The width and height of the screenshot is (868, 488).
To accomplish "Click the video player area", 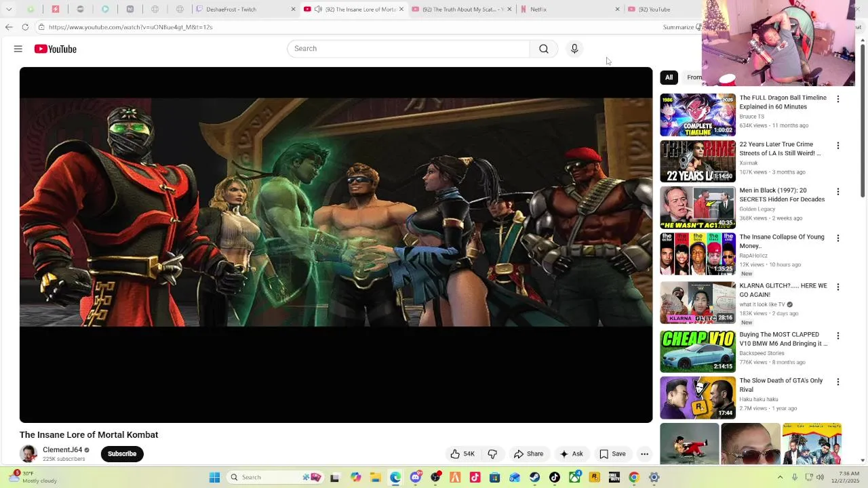I will coord(336,245).
